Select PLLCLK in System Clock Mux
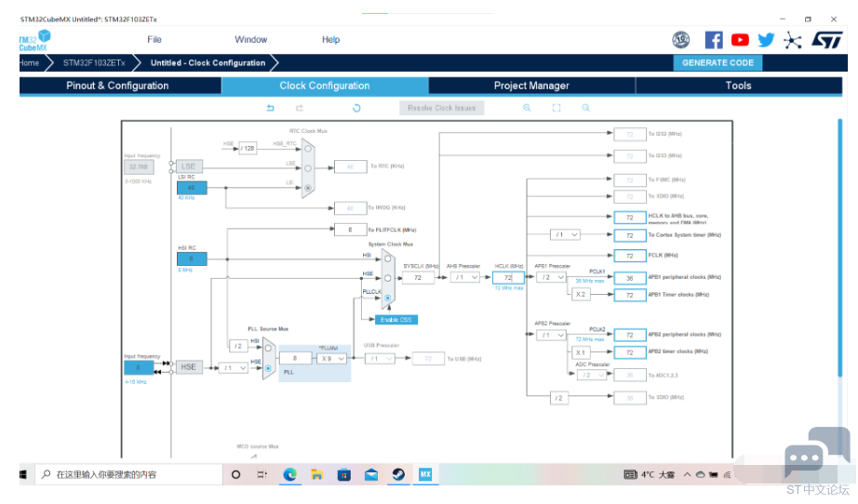The width and height of the screenshot is (858, 504). pos(387,298)
